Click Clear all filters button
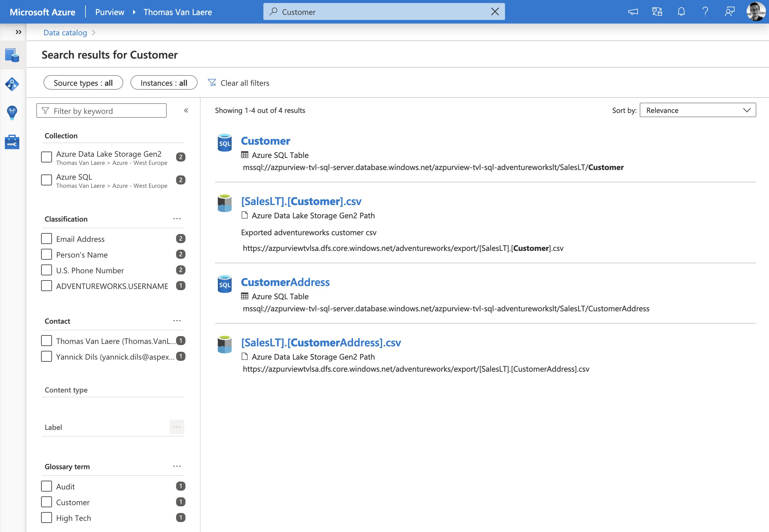 tap(238, 82)
